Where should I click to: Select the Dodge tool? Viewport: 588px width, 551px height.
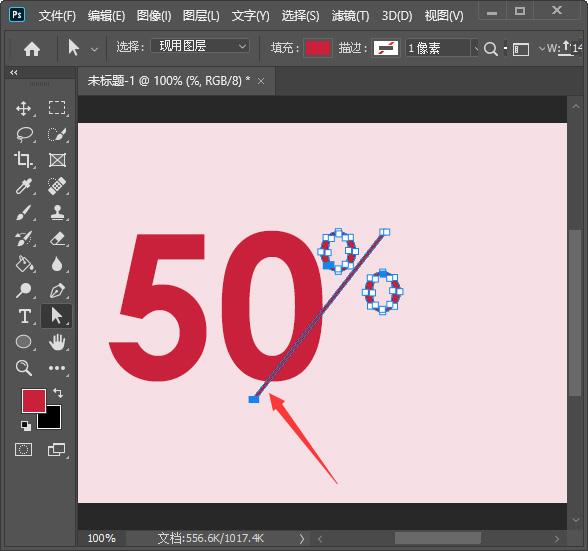click(x=24, y=290)
